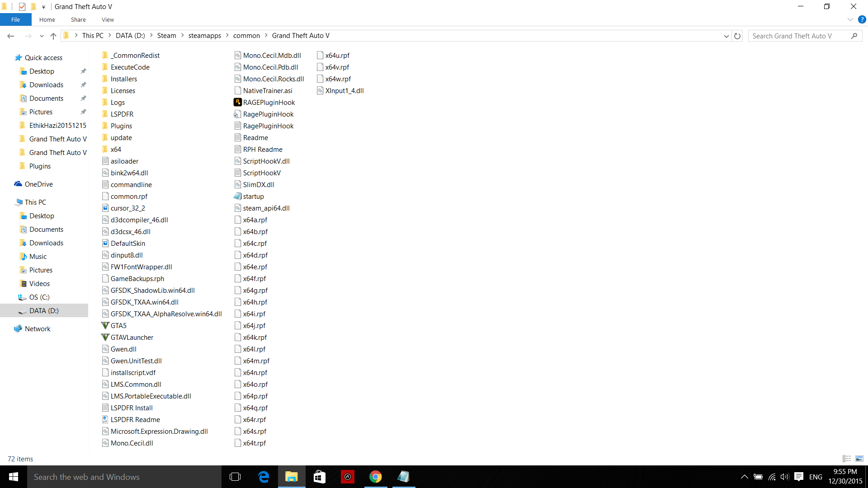The width and height of the screenshot is (868, 488).
Task: Select the RAGEPluginHook application icon
Action: click(237, 102)
